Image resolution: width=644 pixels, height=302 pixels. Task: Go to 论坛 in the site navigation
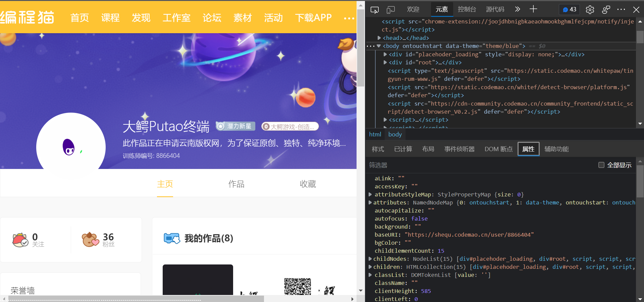tap(212, 18)
